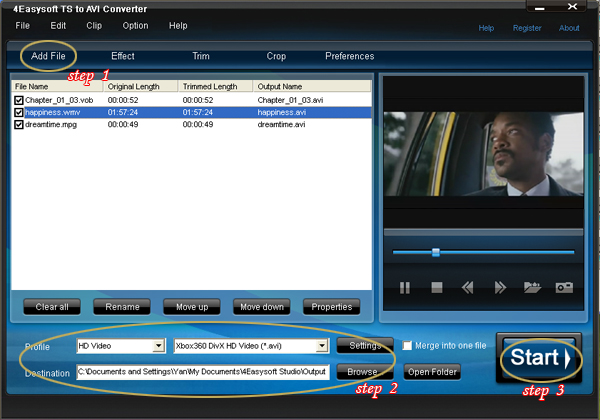Click the Destination path field

[203, 372]
